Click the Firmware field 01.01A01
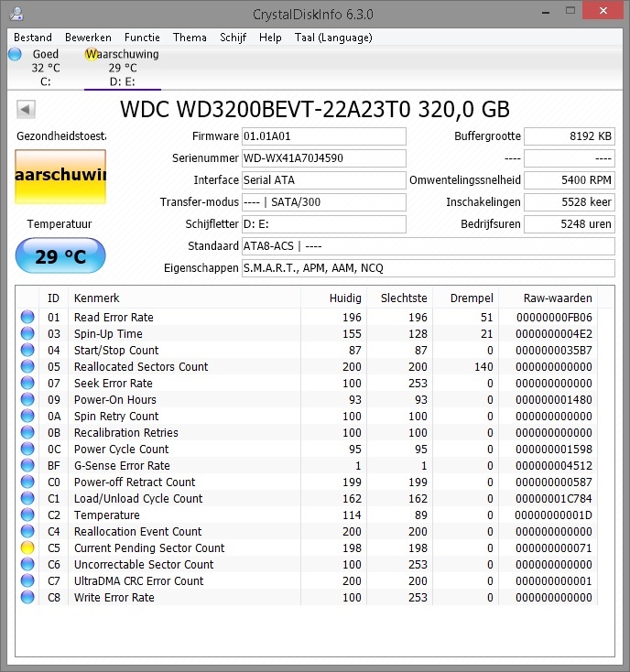Image resolution: width=630 pixels, height=672 pixels. tap(324, 136)
